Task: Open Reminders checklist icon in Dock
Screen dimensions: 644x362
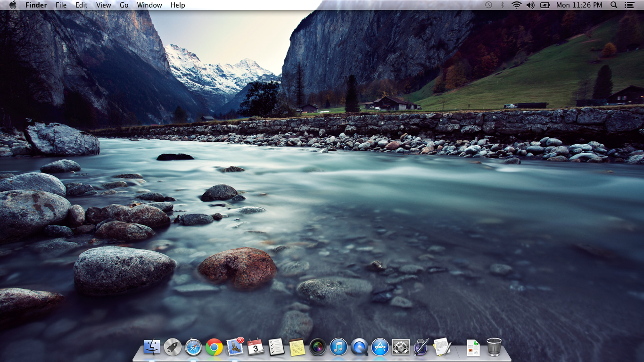Action: (276, 347)
